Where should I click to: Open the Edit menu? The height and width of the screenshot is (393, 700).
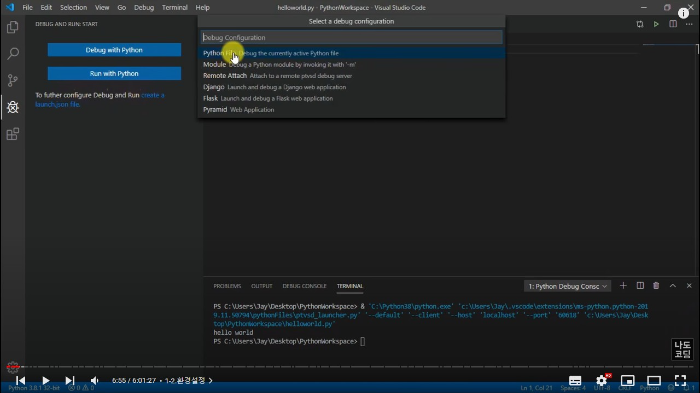46,8
